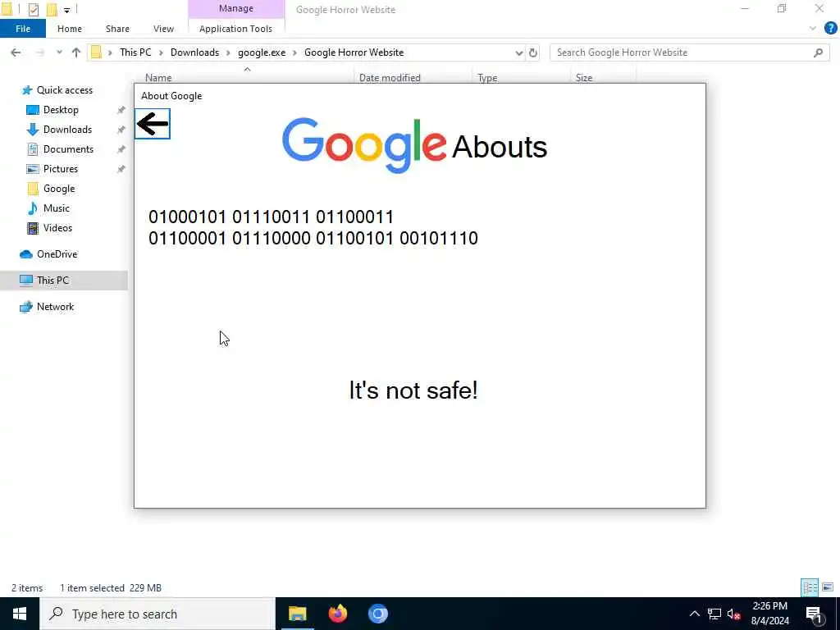Open Documents in navigation pane
Viewport: 840px width, 630px height.
pos(68,149)
